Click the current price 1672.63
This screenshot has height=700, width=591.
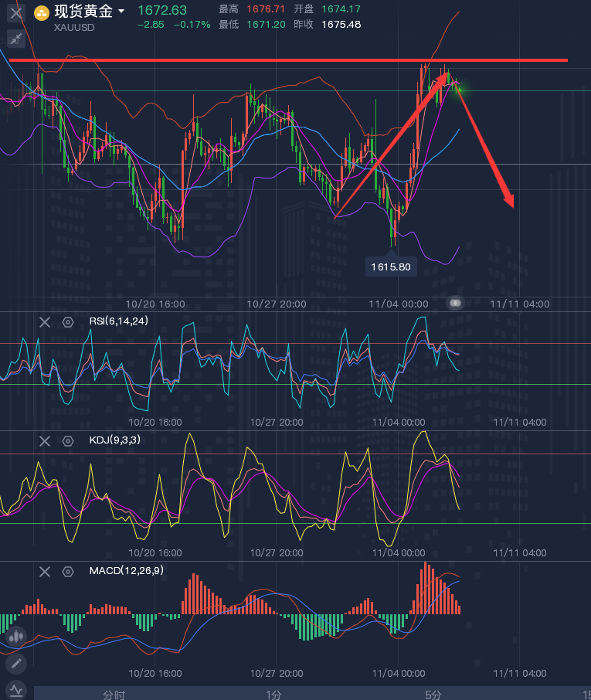coord(162,10)
